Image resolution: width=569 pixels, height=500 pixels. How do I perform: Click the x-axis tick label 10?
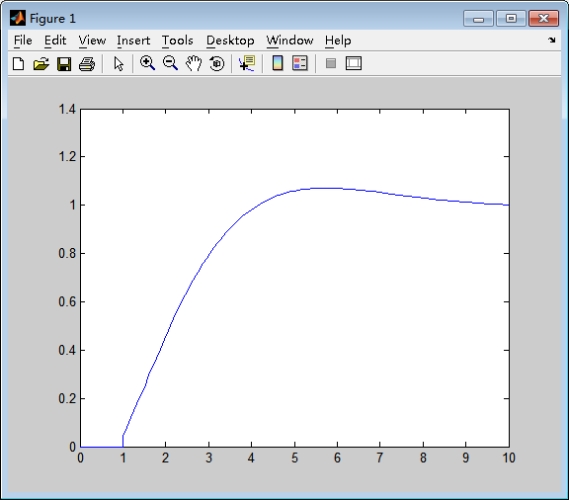[x=509, y=458]
